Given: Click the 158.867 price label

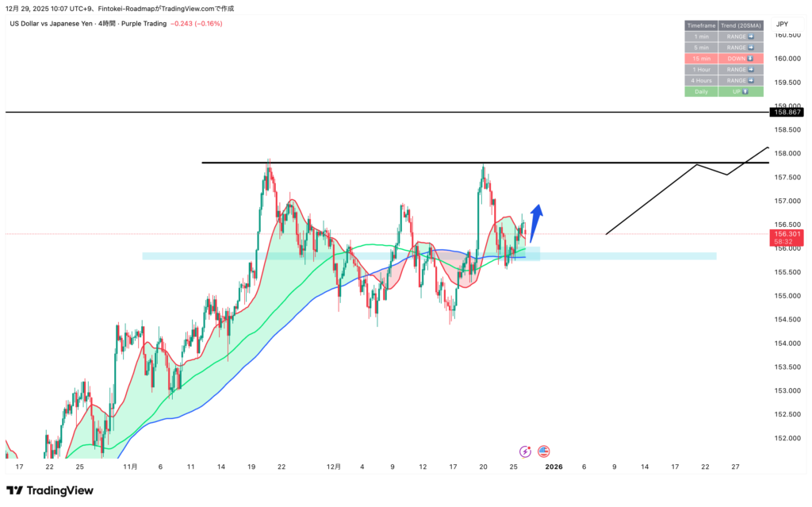Looking at the screenshot, I should (x=786, y=112).
